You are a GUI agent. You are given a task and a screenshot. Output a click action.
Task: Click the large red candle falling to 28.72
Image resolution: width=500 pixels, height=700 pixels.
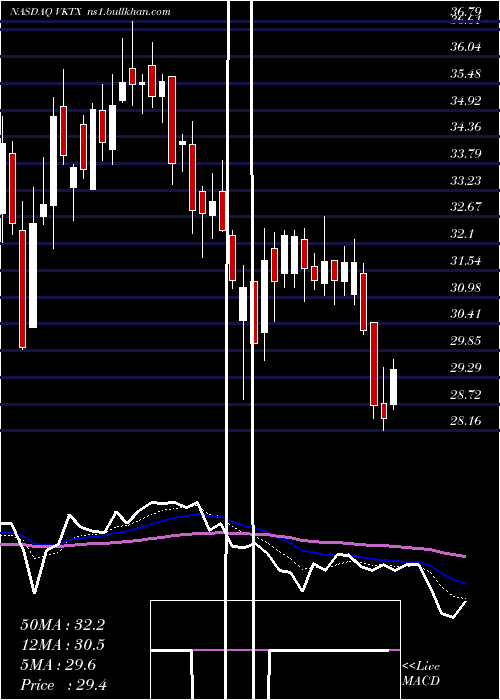click(x=374, y=364)
